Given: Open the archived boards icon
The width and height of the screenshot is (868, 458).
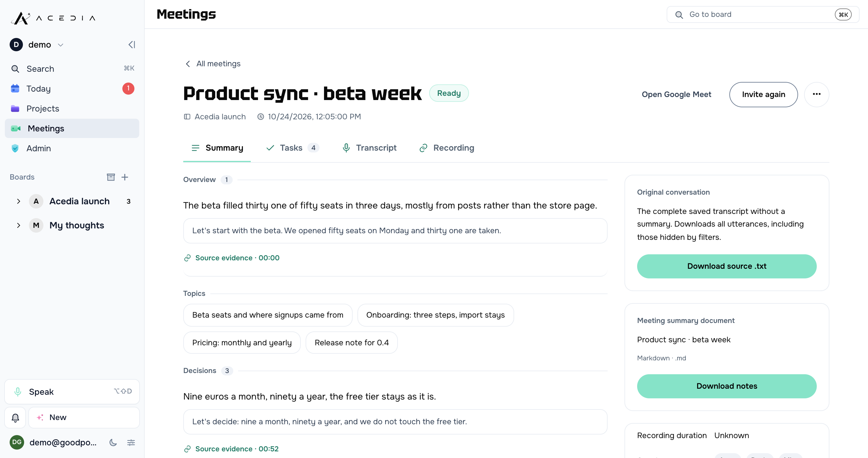Looking at the screenshot, I should tap(111, 177).
